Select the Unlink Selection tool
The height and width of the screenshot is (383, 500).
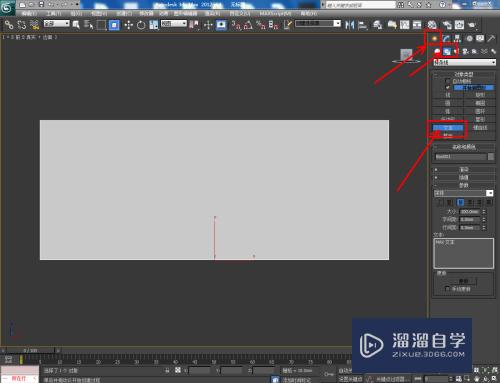22,25
